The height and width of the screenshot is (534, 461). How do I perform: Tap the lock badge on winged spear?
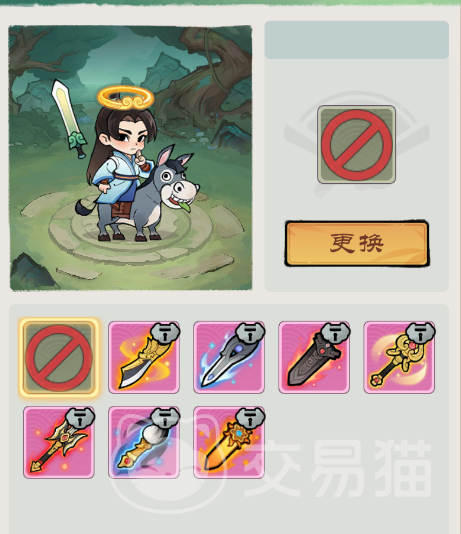(x=80, y=419)
